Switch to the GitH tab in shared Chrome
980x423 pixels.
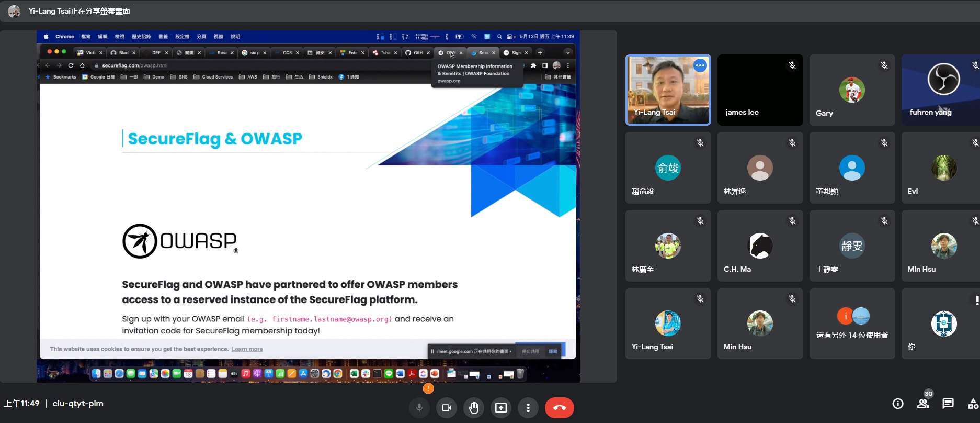coord(417,52)
